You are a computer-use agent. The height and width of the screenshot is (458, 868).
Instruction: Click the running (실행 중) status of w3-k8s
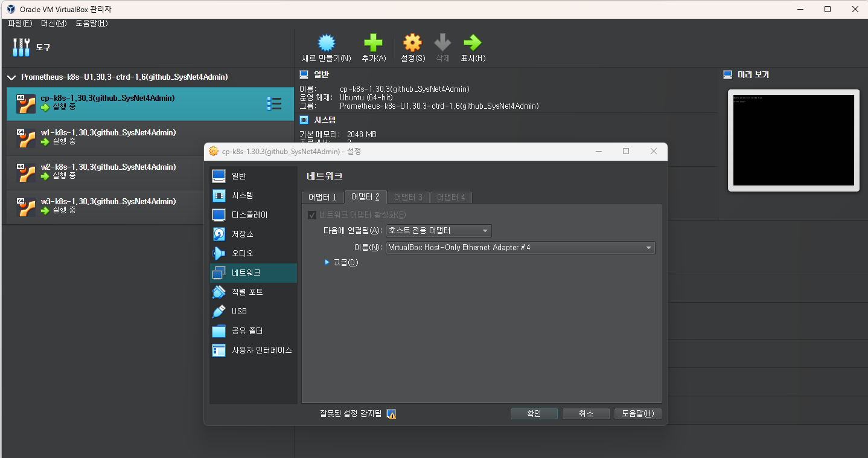pos(64,210)
